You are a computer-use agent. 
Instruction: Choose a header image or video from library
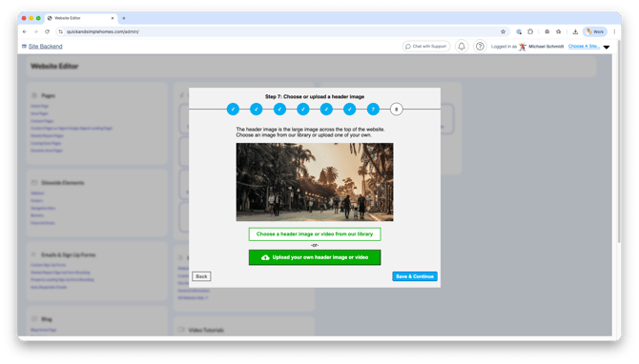pos(315,234)
